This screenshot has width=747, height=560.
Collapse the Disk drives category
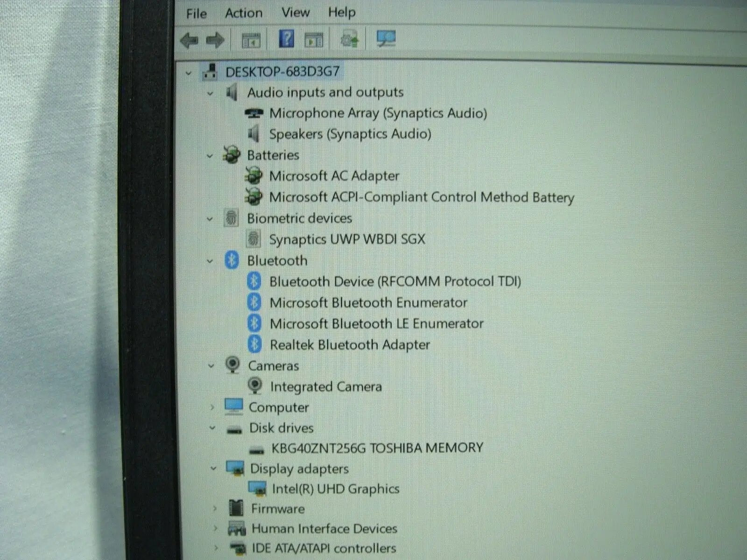213,428
